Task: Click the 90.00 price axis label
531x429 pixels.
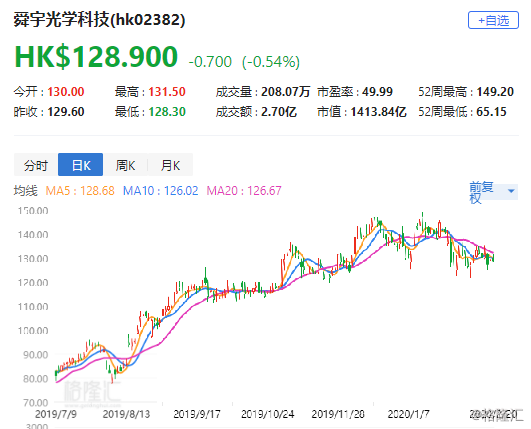Action: pyautogui.click(x=36, y=355)
